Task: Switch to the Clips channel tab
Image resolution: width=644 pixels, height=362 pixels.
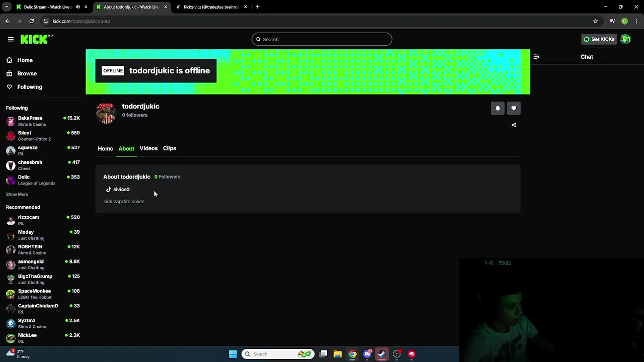Action: 170,149
